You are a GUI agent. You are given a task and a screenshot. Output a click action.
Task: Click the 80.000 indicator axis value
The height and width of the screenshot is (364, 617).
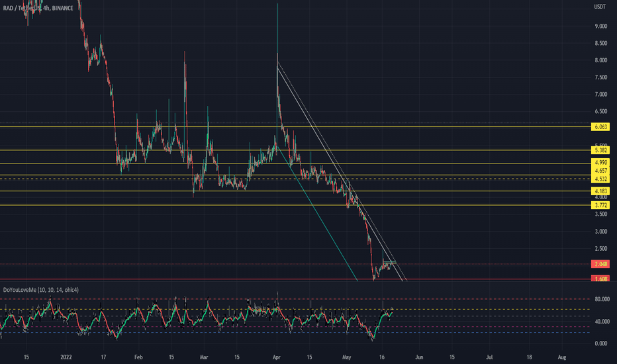pyautogui.click(x=602, y=299)
